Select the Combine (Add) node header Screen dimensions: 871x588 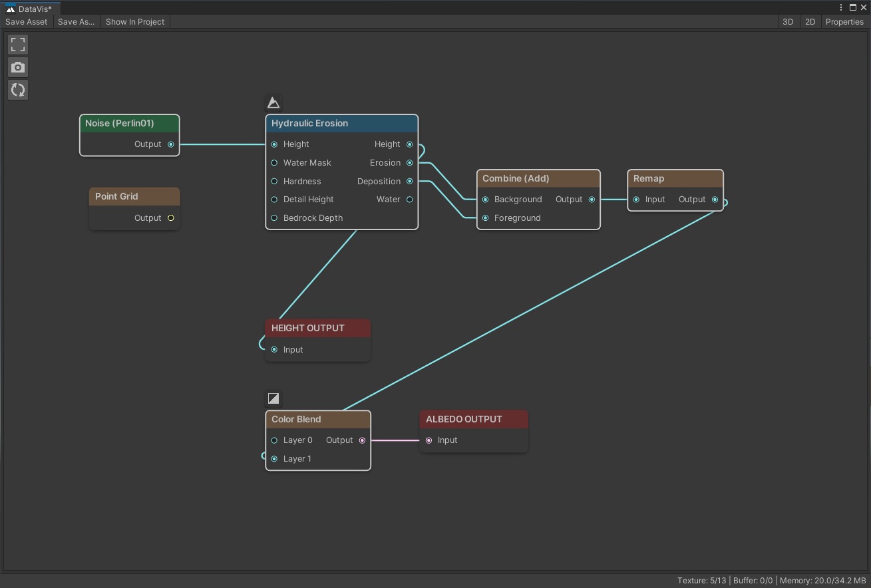tap(538, 178)
